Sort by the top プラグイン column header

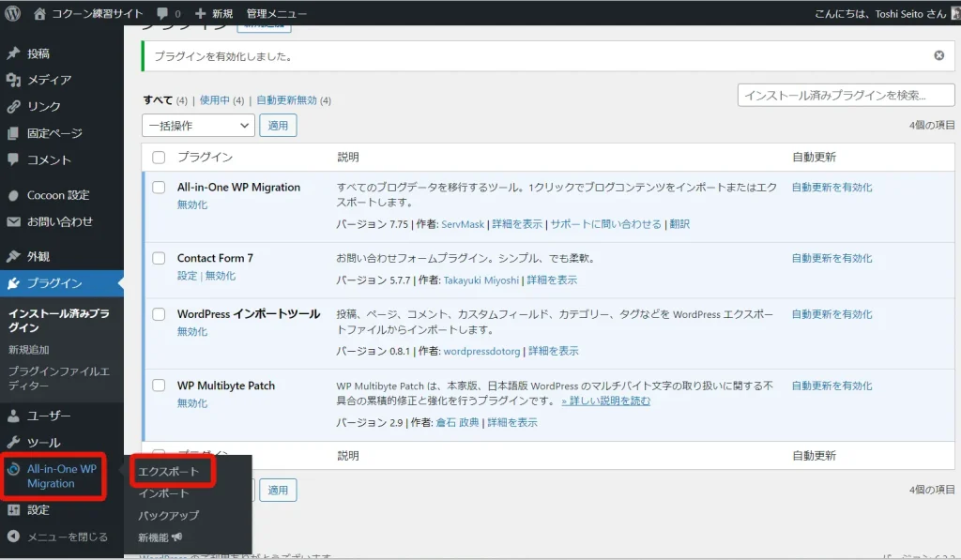click(205, 158)
